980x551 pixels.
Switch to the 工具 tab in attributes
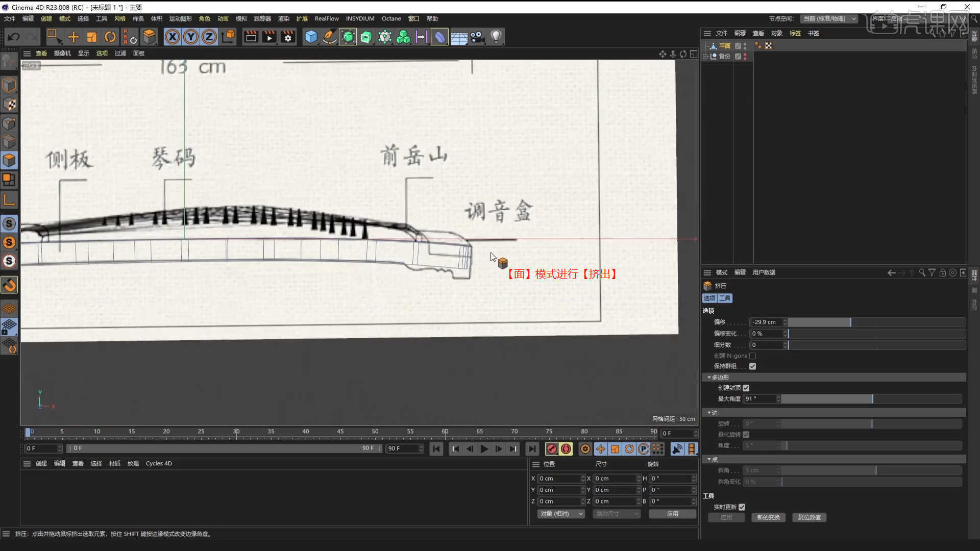(725, 298)
